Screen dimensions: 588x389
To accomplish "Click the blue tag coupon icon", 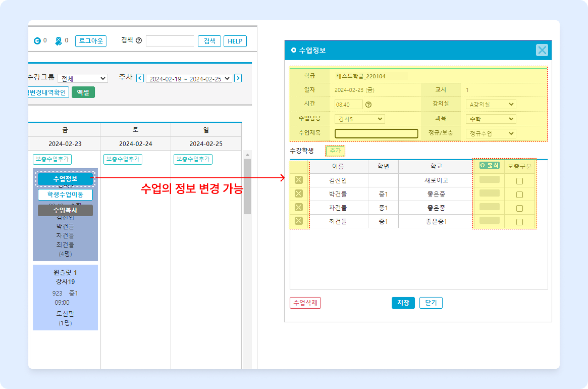I will tap(59, 41).
